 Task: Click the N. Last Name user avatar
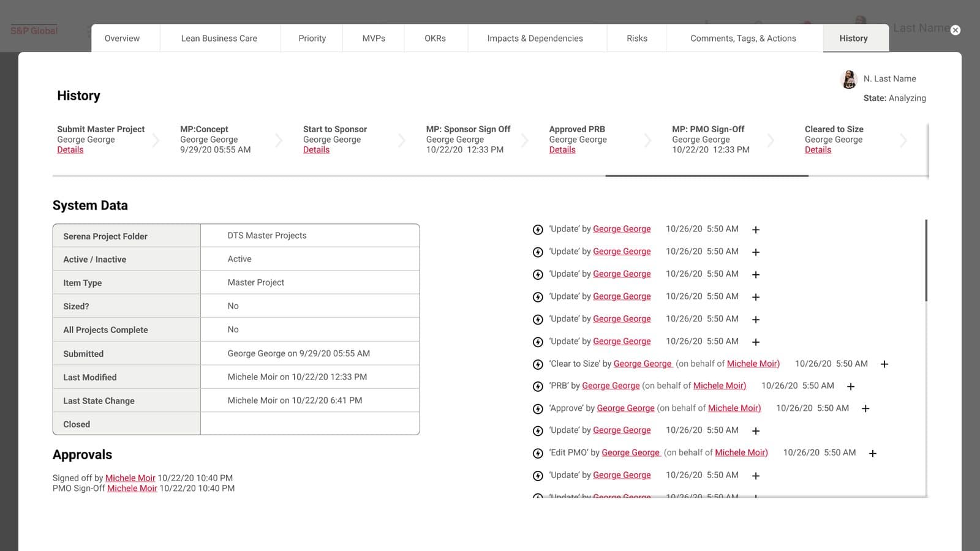coord(849,79)
